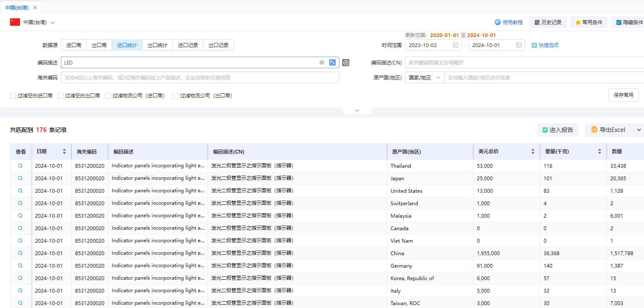This screenshot has width=644, height=308.
Task: Select the 进口商 data source tab
Action: 74,45
